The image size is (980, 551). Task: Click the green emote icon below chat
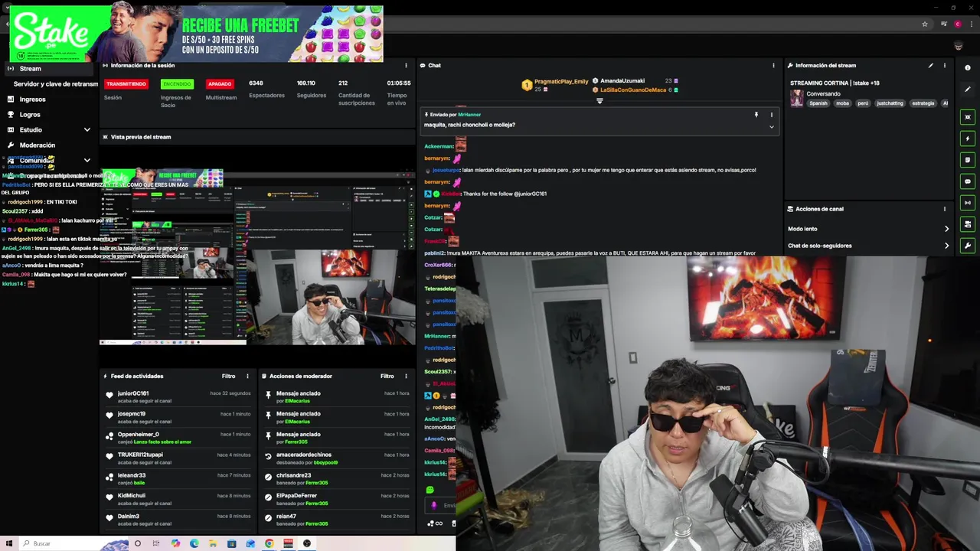430,490
